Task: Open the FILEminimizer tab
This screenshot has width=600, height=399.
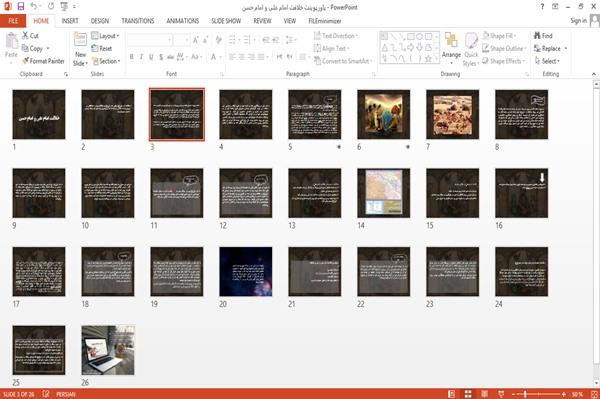Action: pyautogui.click(x=324, y=21)
